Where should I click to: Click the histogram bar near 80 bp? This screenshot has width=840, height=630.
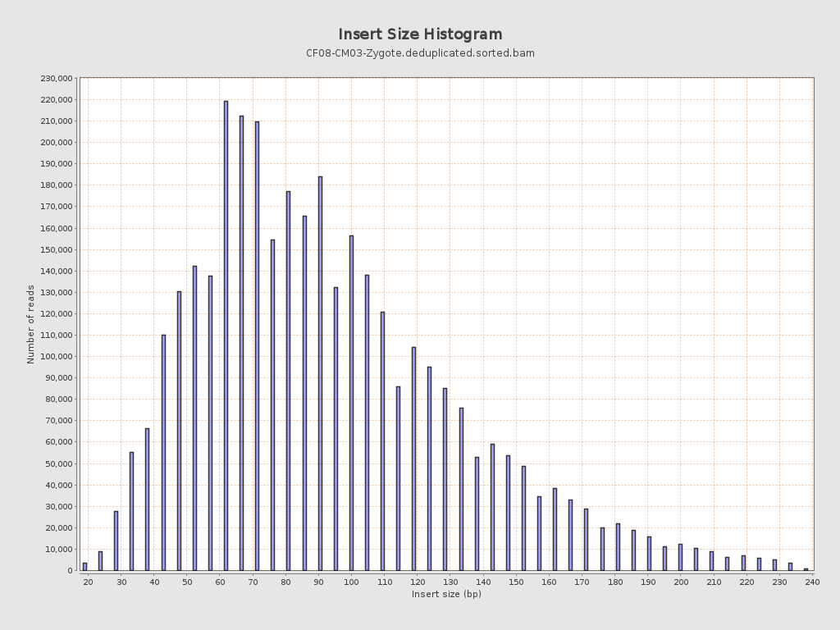(289, 381)
